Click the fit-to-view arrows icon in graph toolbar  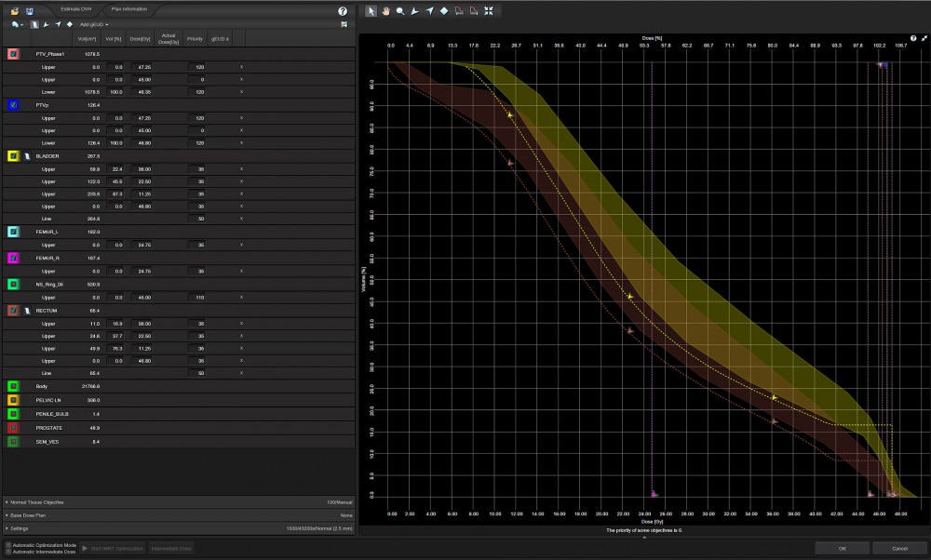489,10
